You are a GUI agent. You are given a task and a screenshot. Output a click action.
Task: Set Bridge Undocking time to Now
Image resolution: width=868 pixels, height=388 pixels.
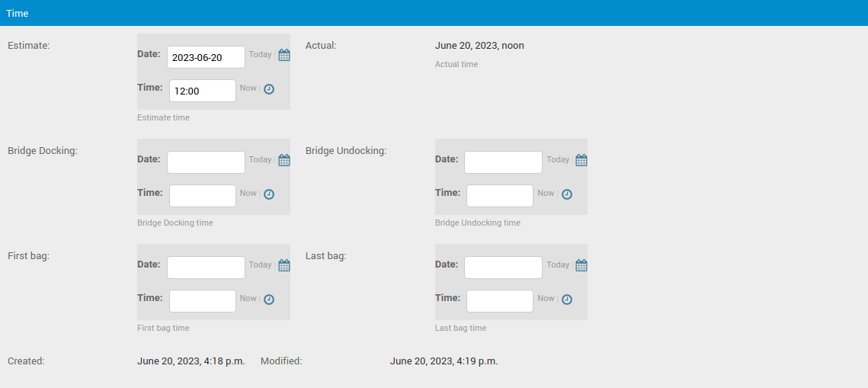pyautogui.click(x=546, y=194)
